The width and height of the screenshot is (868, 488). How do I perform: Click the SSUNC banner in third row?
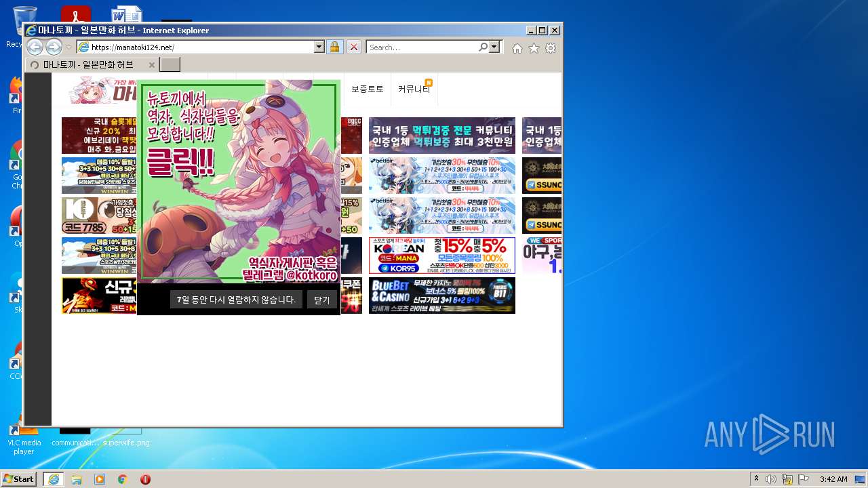[542, 216]
